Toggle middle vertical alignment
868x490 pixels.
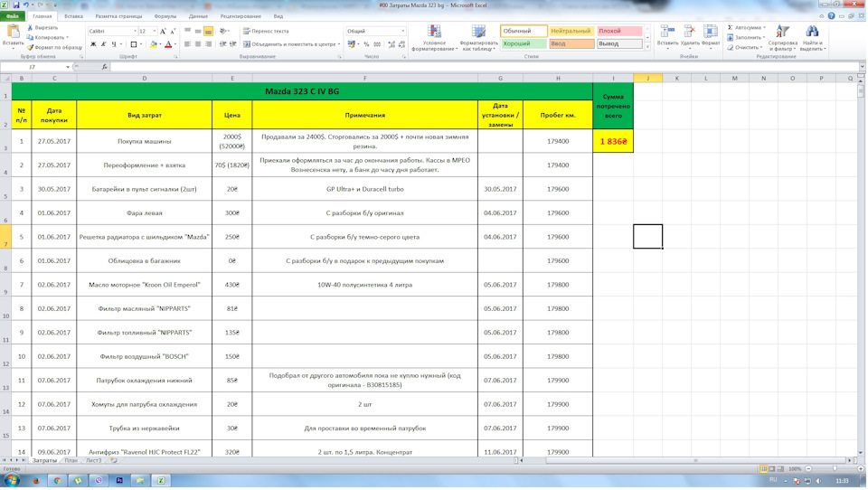click(x=198, y=32)
